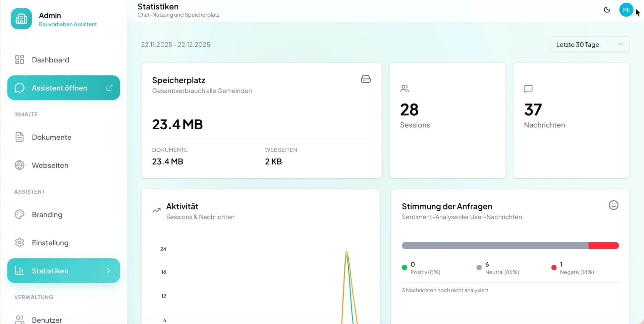Click the date range 22.11.2025 – 22.12.2025
The height and width of the screenshot is (324, 644).
click(175, 45)
